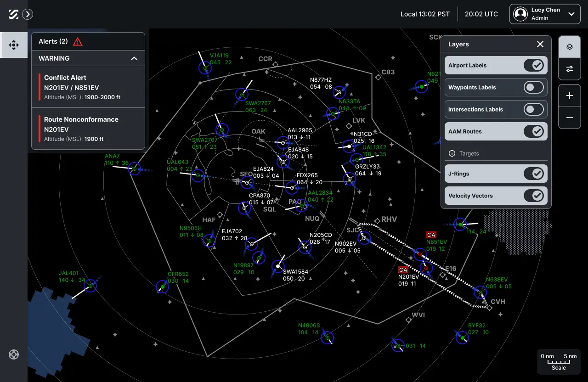This screenshot has height=382, width=588.
Task: Select the N201EV aircraft target
Action: click(426, 268)
